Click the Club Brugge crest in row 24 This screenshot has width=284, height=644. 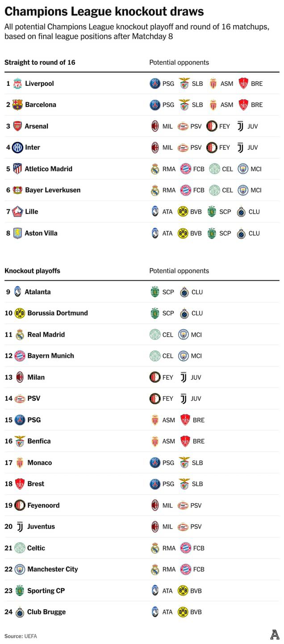click(x=20, y=612)
